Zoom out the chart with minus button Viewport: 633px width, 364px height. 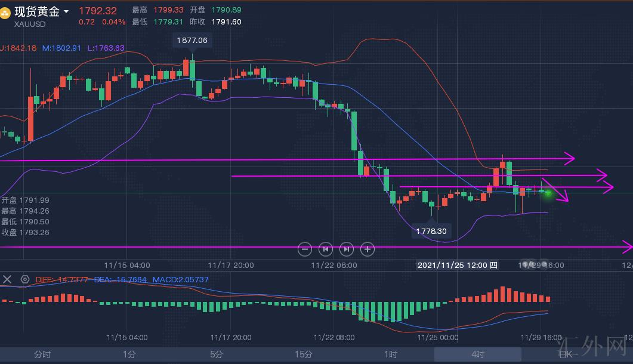coord(305,249)
